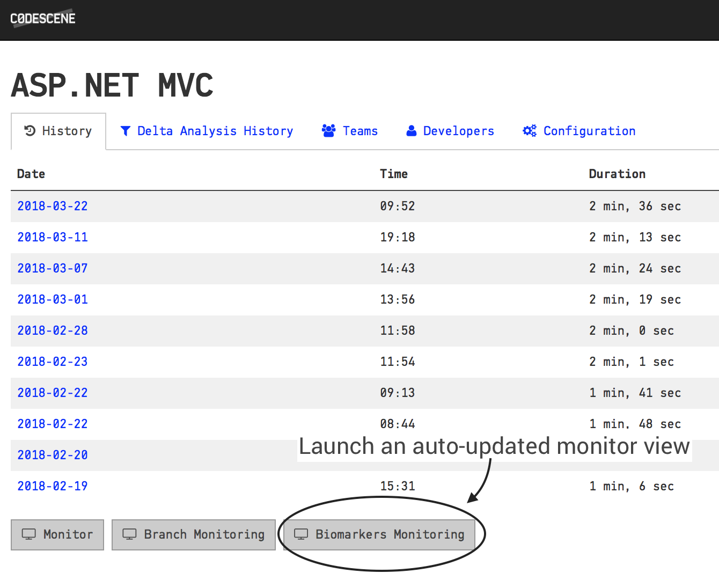Click time value 15:31

(398, 486)
